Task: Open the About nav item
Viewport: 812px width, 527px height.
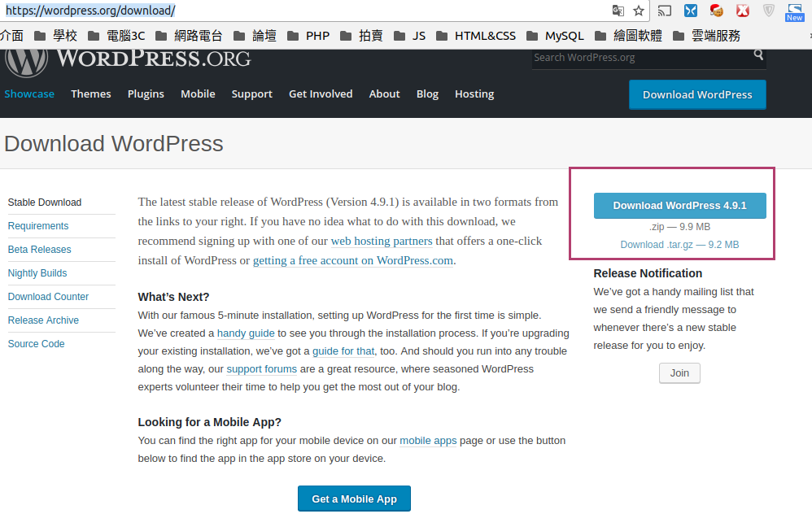Action: click(x=384, y=94)
